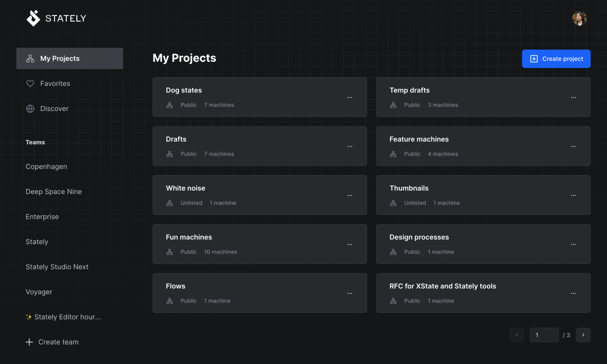Go to previous page of projects
The height and width of the screenshot is (364, 607).
(x=516, y=335)
